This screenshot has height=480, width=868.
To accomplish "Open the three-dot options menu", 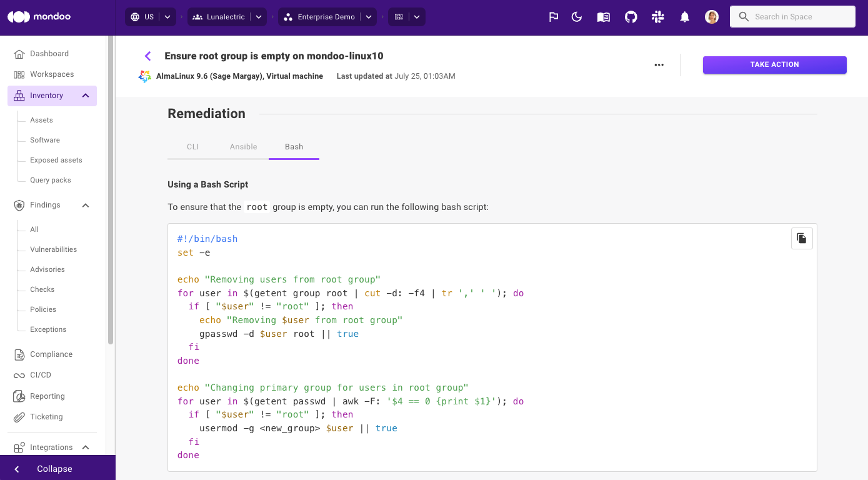I will (659, 64).
